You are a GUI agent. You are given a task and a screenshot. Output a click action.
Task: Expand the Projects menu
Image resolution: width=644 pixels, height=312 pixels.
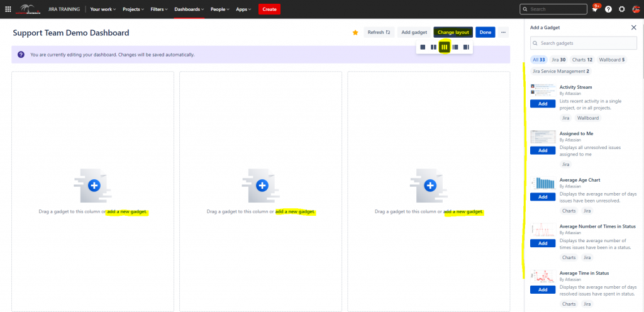pos(133,9)
